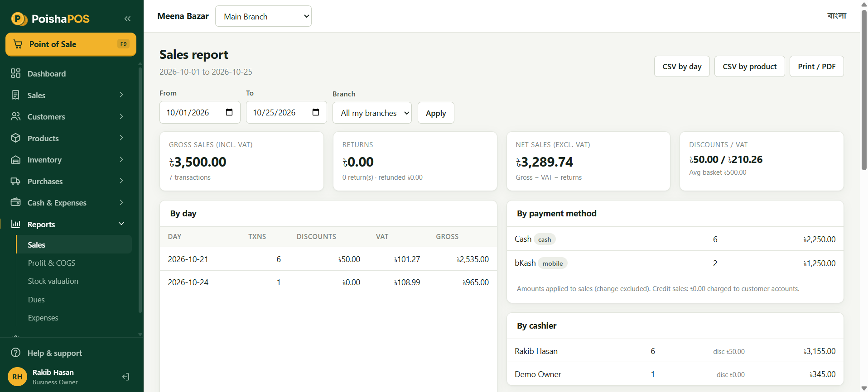Select Sales under Reports submenu
Image resolution: width=868 pixels, height=392 pixels.
coord(74,244)
